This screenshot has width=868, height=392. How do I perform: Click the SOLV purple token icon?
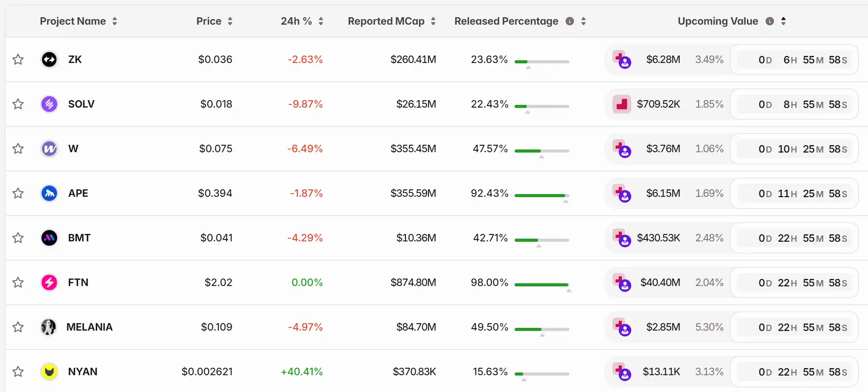click(x=49, y=104)
